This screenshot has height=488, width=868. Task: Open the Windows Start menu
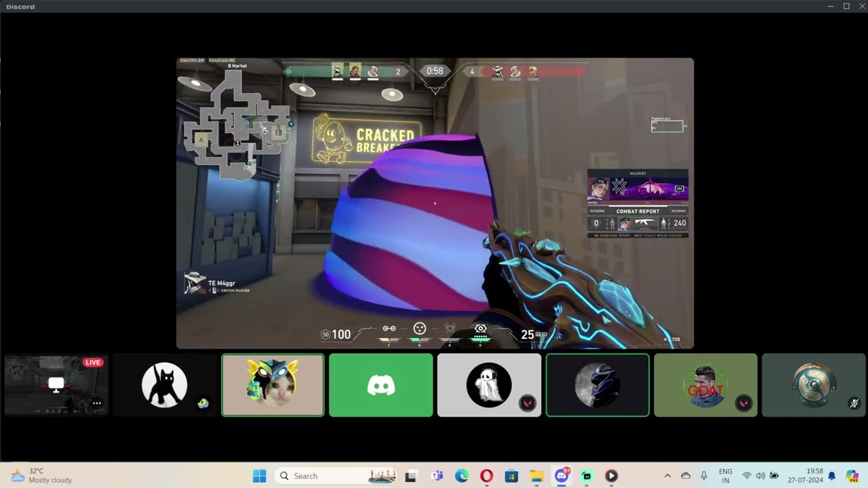260,476
